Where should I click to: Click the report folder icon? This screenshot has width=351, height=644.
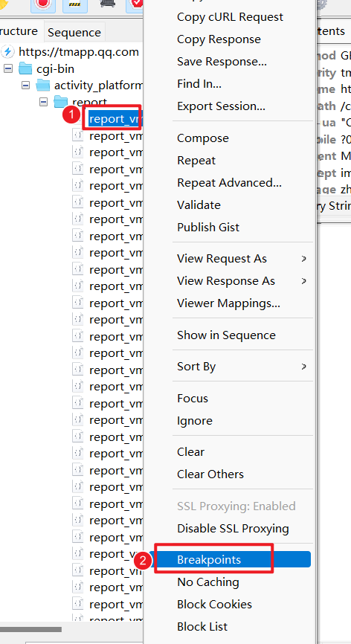pyautogui.click(x=61, y=101)
